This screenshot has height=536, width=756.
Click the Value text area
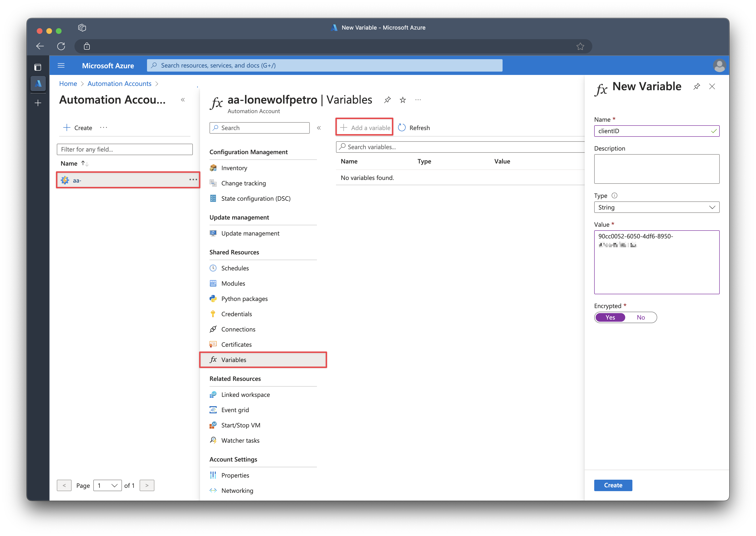point(656,262)
